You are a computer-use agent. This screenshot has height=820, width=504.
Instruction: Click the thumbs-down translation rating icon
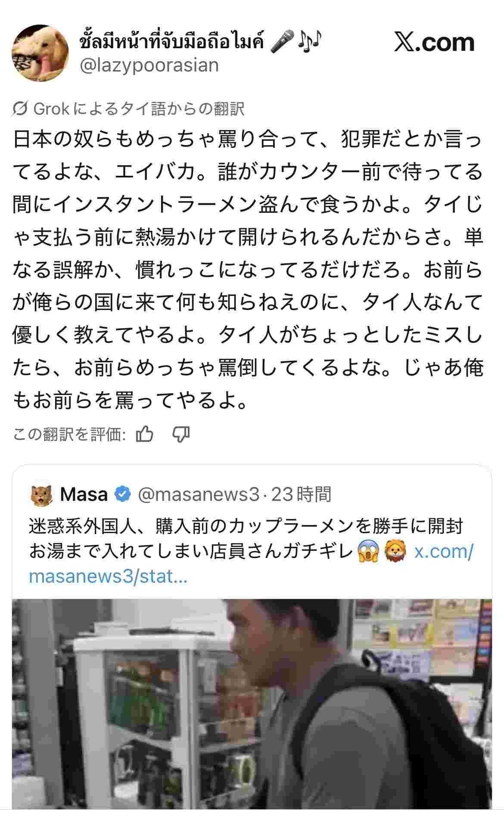[x=181, y=435]
